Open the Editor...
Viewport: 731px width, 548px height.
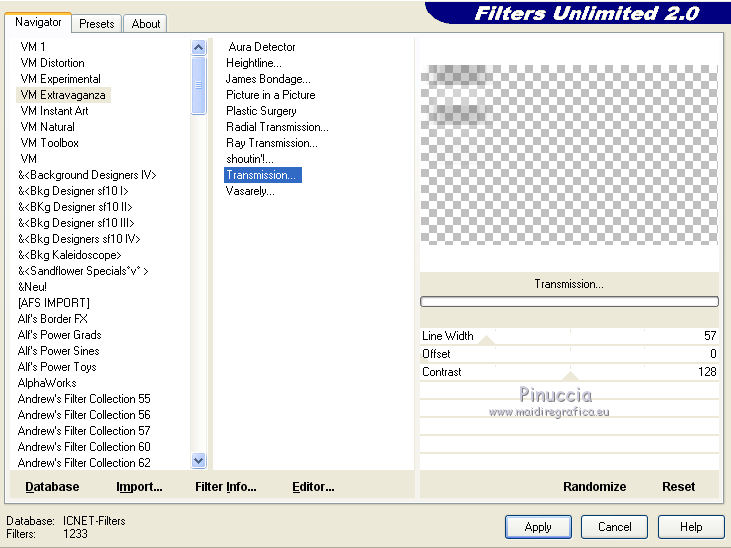313,486
